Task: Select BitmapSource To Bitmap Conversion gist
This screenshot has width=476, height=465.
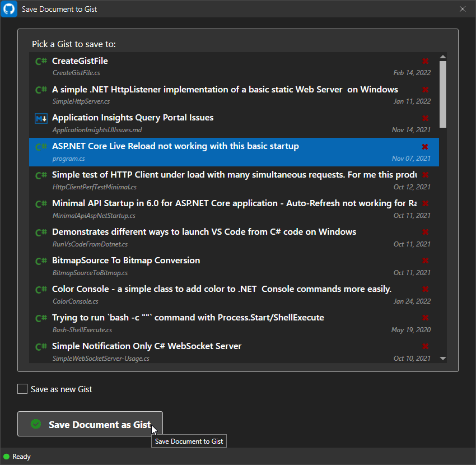Action: click(x=126, y=261)
